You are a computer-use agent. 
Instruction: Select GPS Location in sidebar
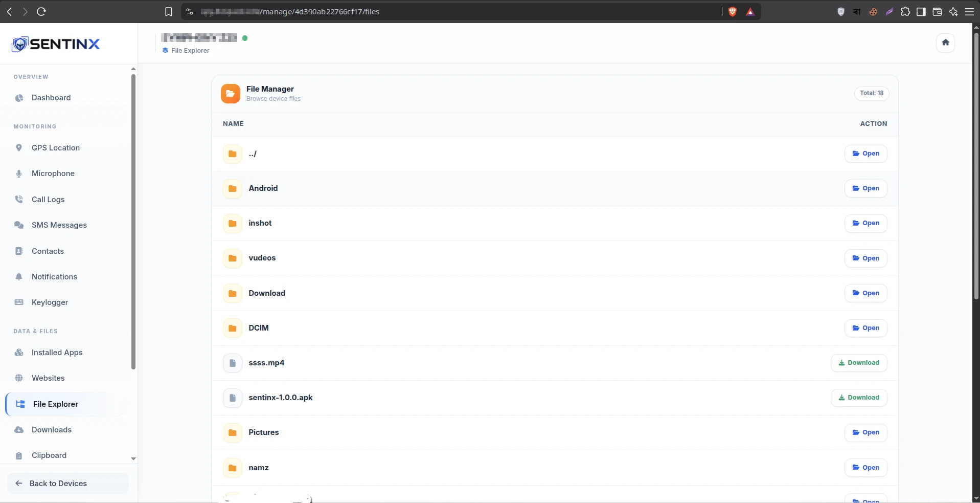(56, 148)
